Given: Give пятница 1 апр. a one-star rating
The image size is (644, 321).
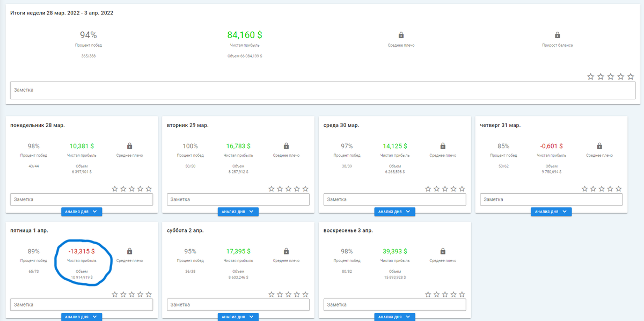Looking at the screenshot, I should (x=115, y=294).
